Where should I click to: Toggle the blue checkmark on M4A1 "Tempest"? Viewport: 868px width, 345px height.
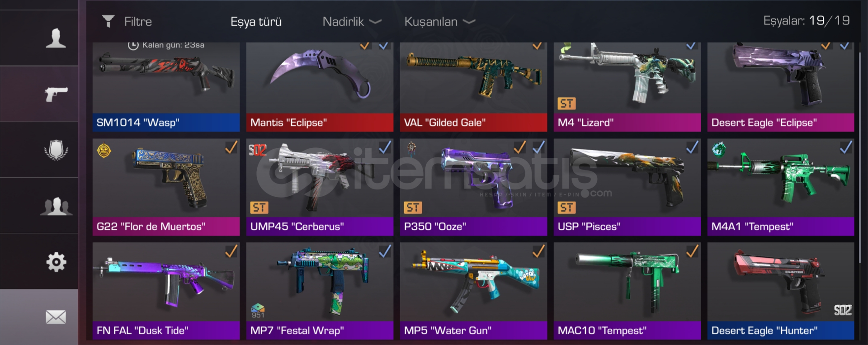(846, 147)
